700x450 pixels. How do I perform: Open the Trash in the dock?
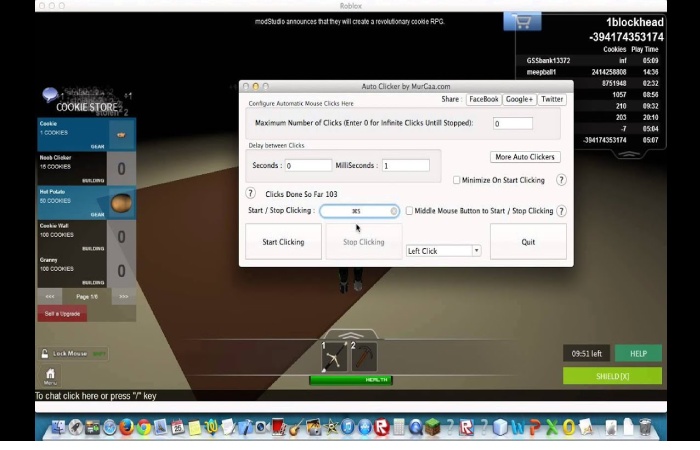point(645,427)
